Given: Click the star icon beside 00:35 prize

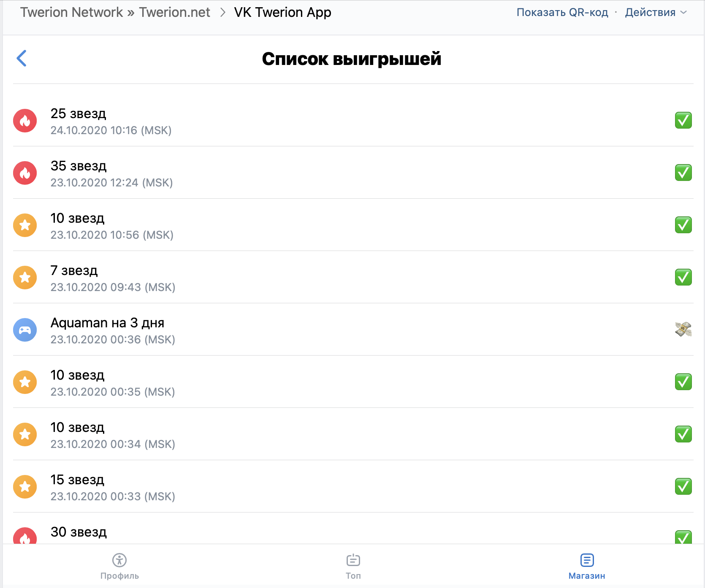Looking at the screenshot, I should [25, 382].
